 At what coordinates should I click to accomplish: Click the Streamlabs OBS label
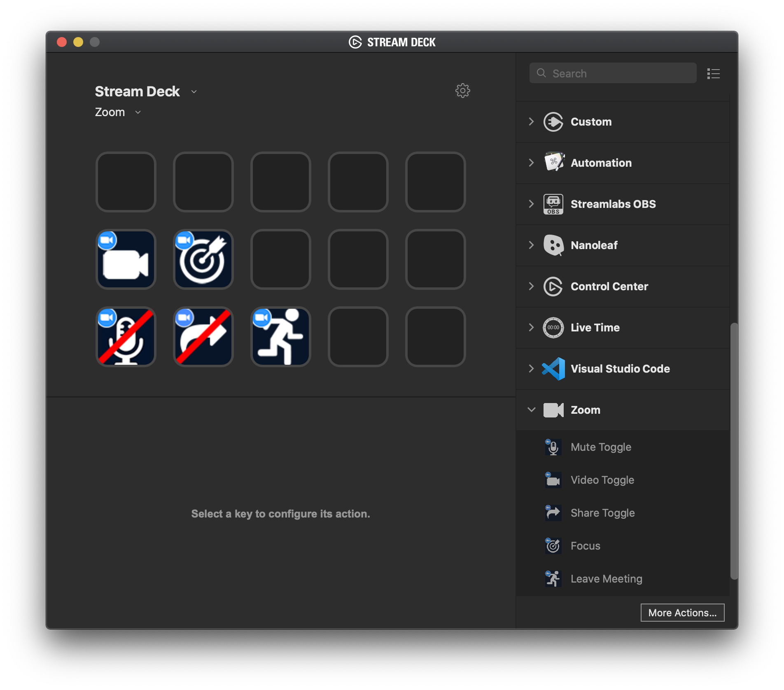[613, 204]
